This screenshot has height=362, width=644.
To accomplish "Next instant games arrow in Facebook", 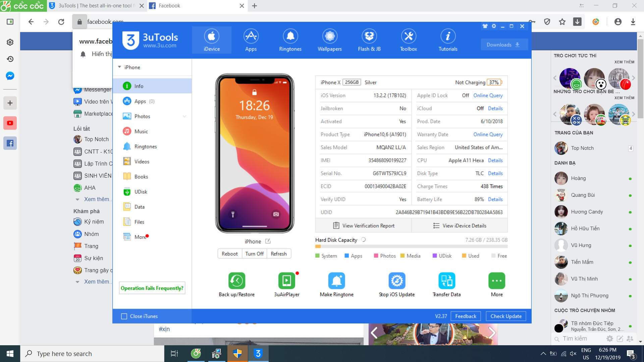I will pos(633,78).
